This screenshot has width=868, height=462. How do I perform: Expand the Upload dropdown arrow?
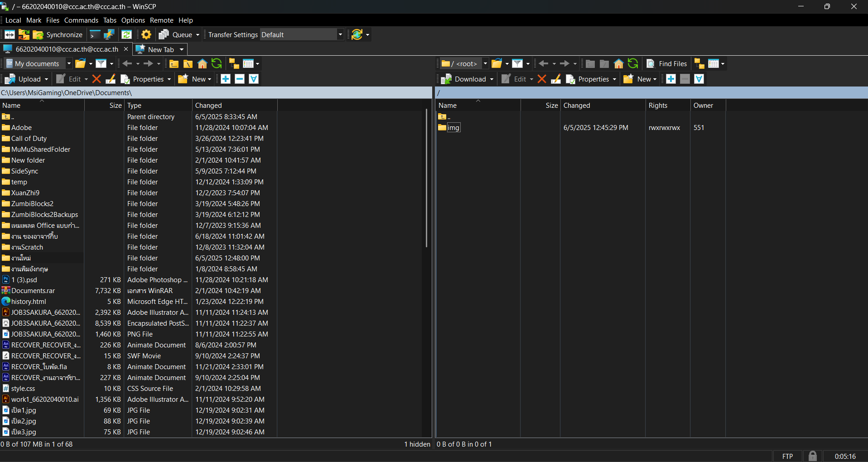coord(46,79)
